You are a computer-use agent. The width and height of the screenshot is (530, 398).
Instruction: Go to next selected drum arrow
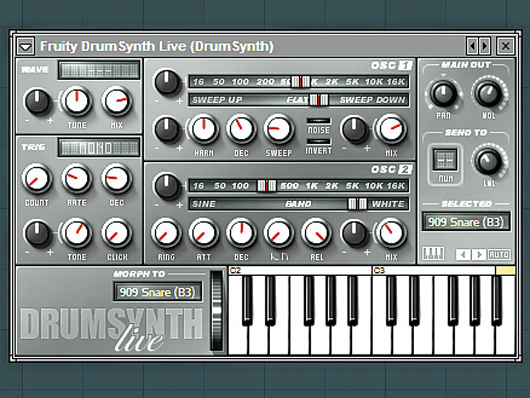[479, 254]
